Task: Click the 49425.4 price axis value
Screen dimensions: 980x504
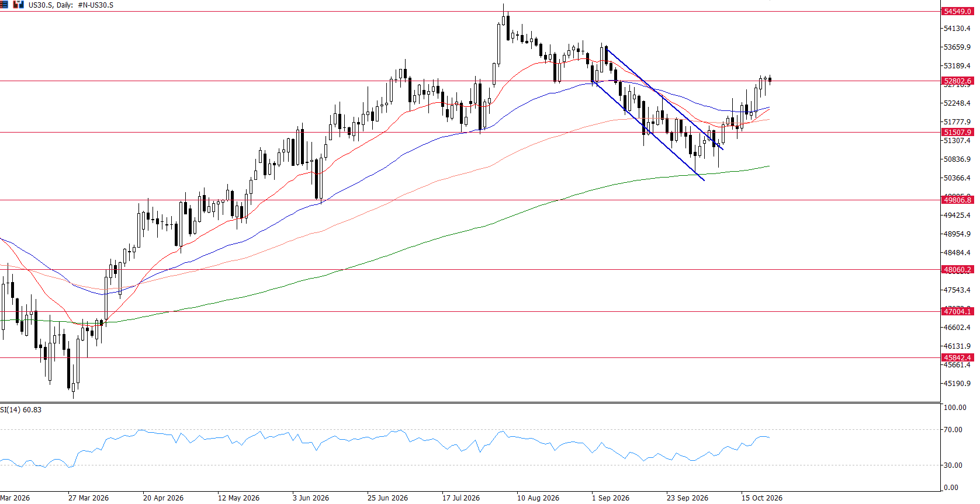Action: point(957,215)
